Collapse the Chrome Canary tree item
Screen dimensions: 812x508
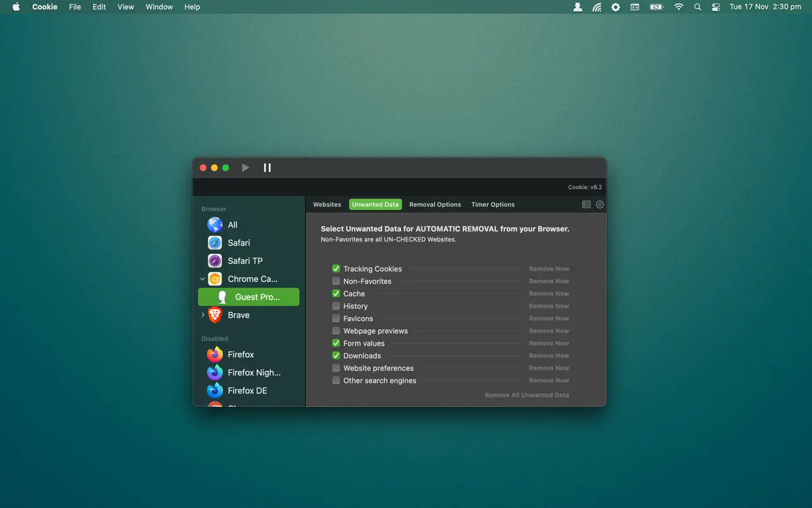point(203,279)
